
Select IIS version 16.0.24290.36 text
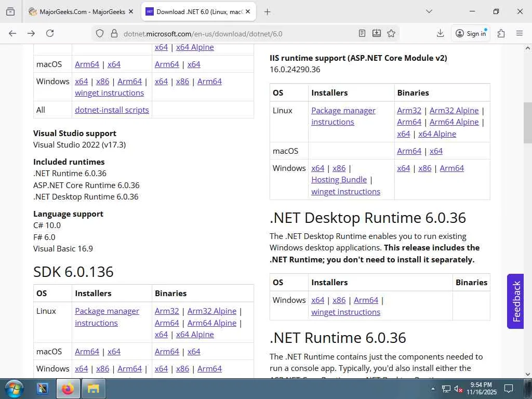[x=295, y=70]
